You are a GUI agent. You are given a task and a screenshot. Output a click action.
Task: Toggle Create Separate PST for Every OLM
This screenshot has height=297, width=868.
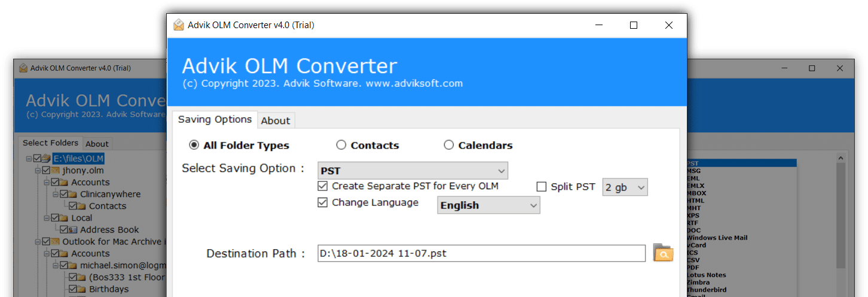tap(323, 186)
